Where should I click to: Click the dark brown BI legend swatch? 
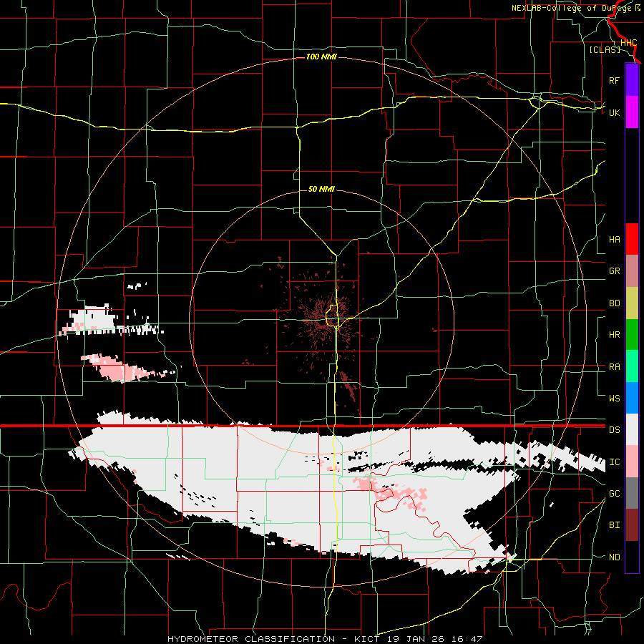tap(632, 525)
